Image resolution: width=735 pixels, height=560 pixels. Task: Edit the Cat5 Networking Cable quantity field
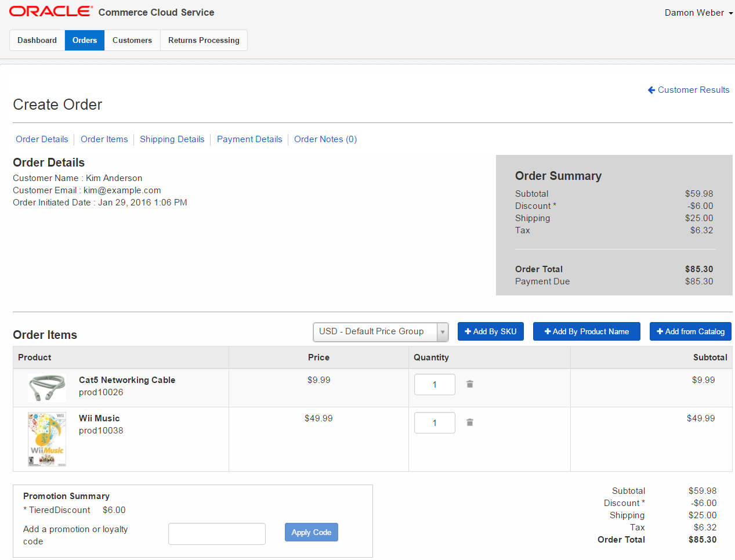click(435, 385)
